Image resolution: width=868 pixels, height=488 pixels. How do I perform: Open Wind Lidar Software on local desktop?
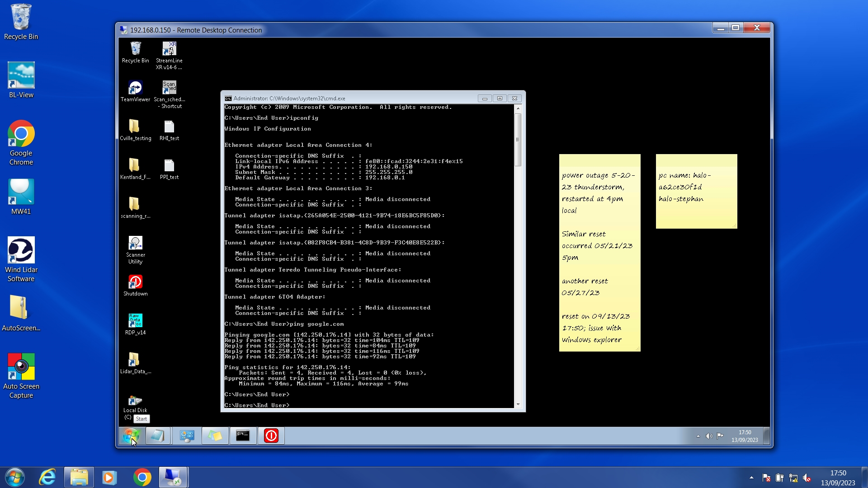coord(21,251)
